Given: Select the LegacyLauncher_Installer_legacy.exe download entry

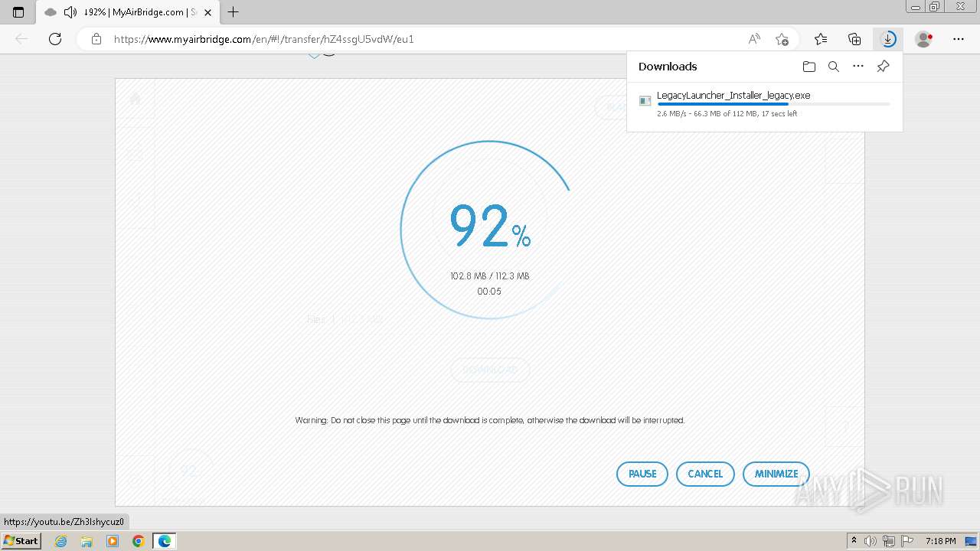Looking at the screenshot, I should pos(764,105).
